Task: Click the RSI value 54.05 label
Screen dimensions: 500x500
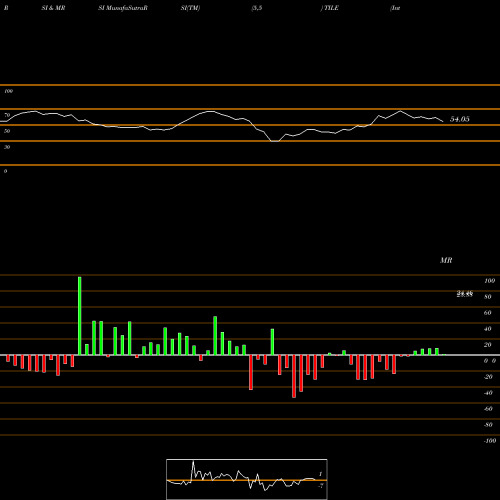Action: (460, 119)
